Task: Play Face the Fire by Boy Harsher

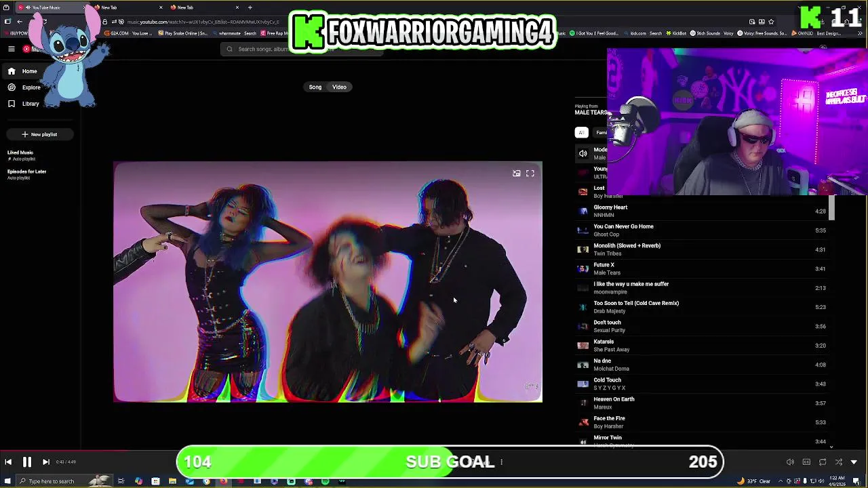Action: (702, 422)
